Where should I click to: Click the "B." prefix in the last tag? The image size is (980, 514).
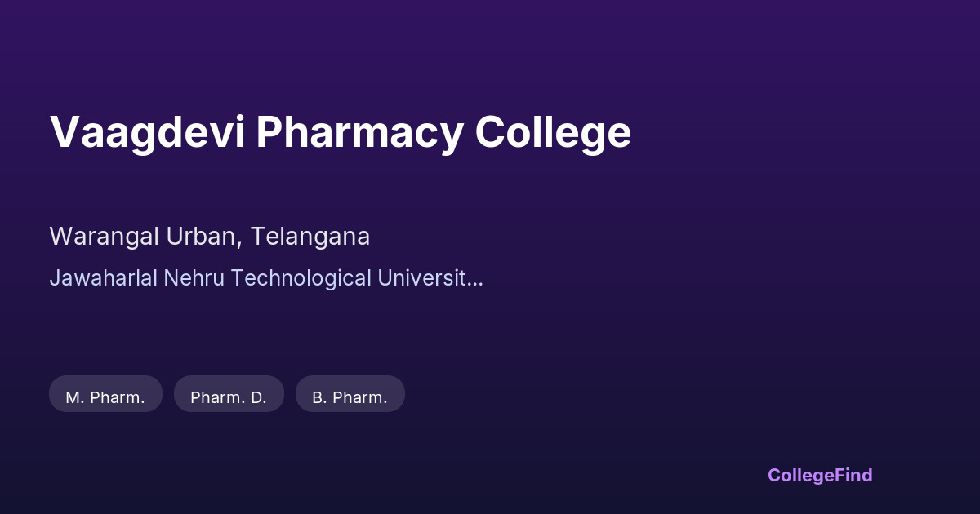(x=319, y=397)
